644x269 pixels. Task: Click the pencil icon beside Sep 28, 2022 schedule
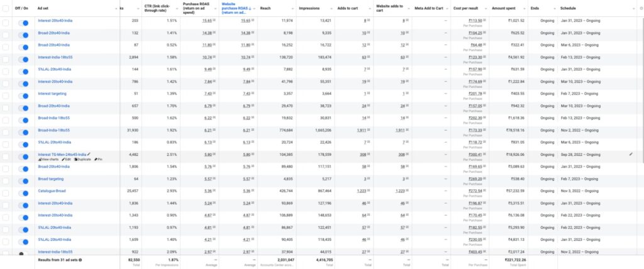pyautogui.click(x=630, y=154)
